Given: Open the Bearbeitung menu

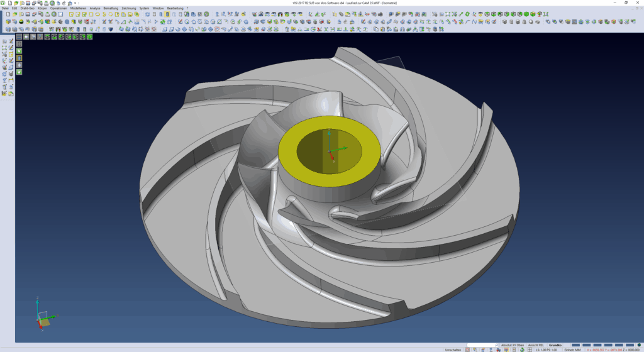Looking at the screenshot, I should tap(175, 8).
